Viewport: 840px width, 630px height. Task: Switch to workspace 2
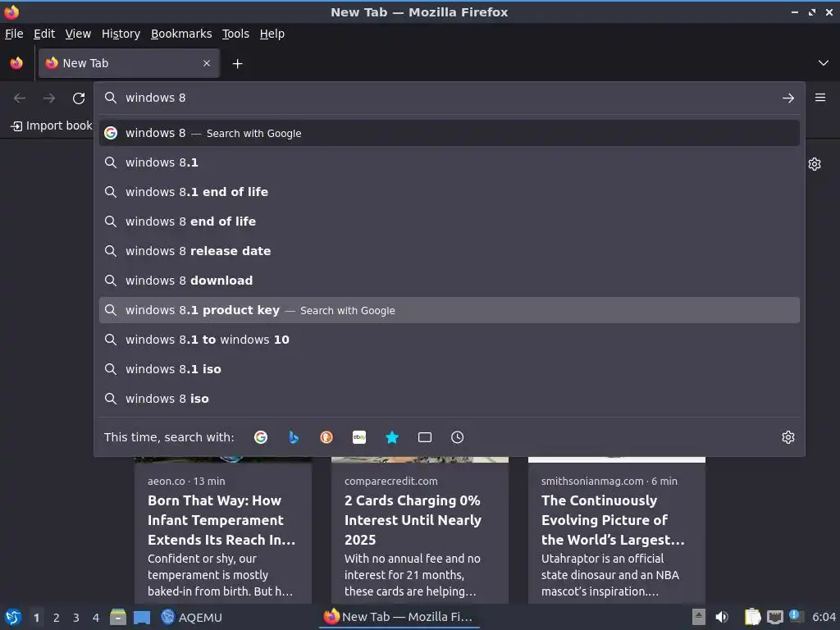(57, 618)
